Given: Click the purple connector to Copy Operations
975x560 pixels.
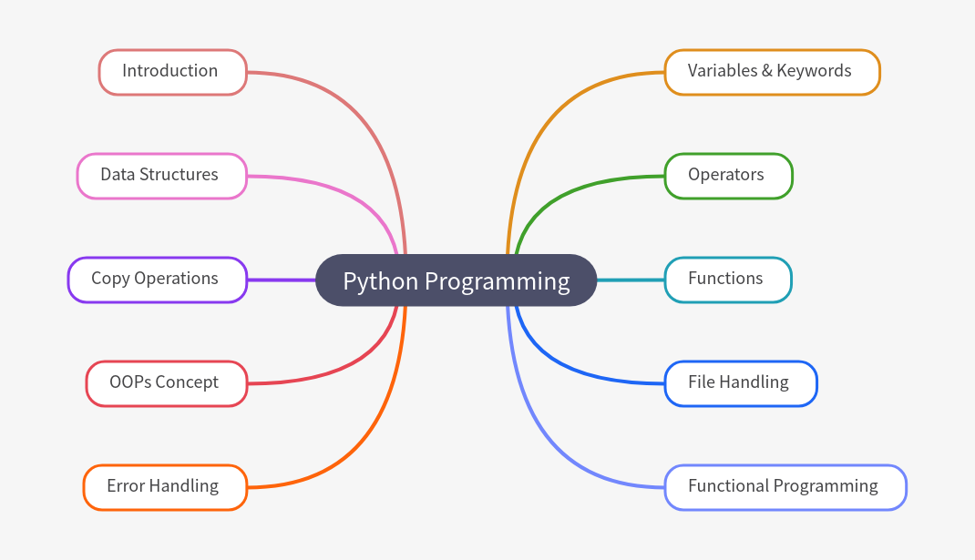Looking at the screenshot, I should pos(281,280).
